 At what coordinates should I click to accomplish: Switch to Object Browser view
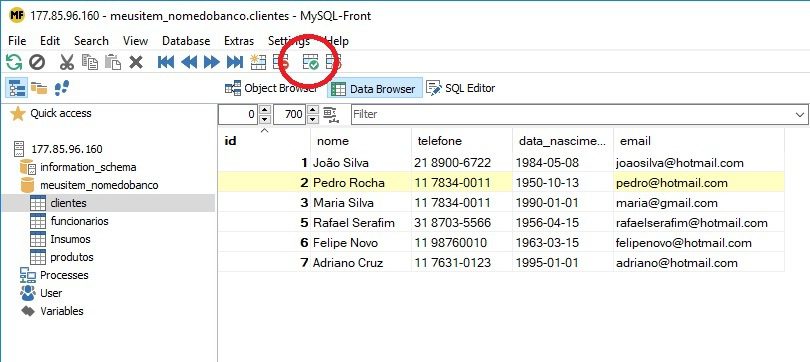click(272, 88)
